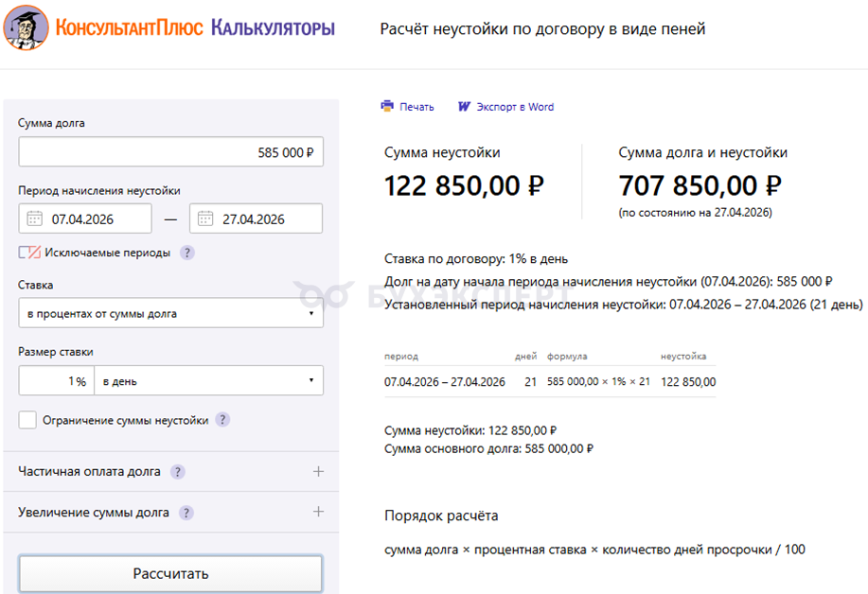
Task: Show help for Увеличение суммы долга
Action: pos(186,513)
